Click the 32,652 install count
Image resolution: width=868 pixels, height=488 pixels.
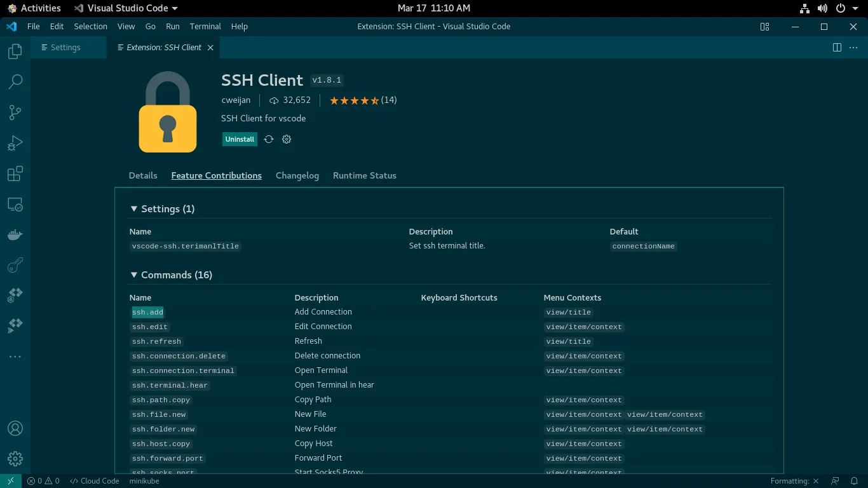coord(290,100)
